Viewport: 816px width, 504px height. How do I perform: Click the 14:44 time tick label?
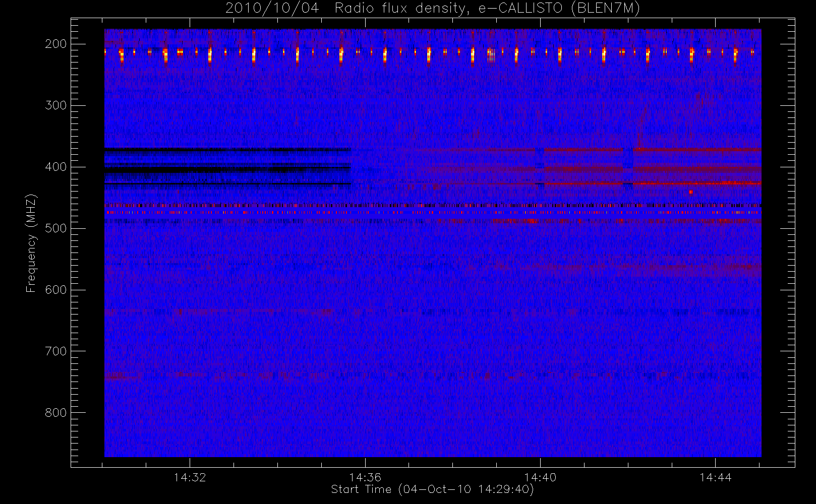pyautogui.click(x=715, y=477)
